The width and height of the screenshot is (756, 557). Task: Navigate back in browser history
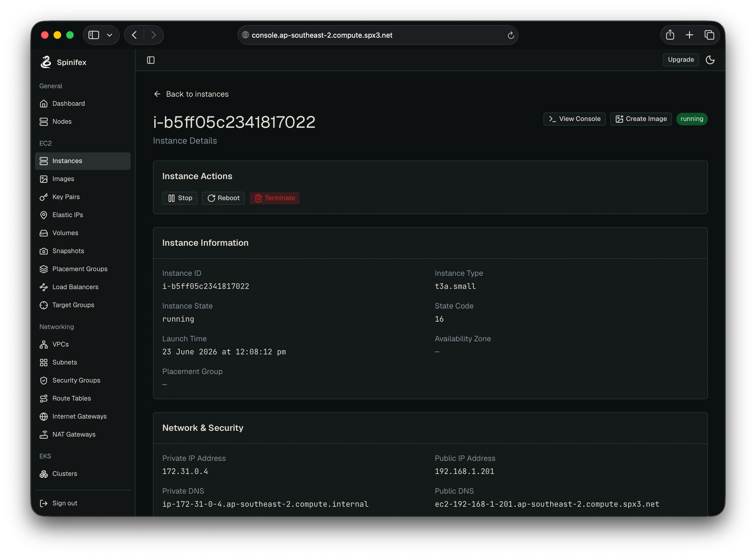(x=134, y=35)
